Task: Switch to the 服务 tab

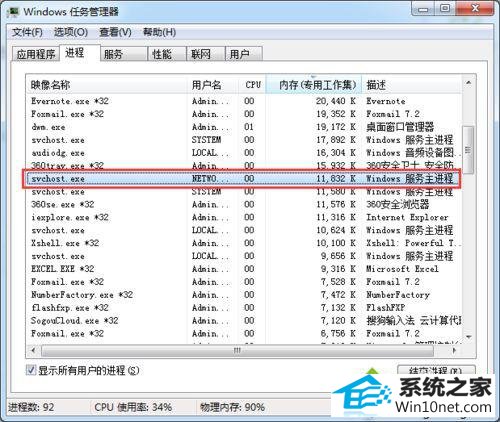Action: [x=124, y=54]
